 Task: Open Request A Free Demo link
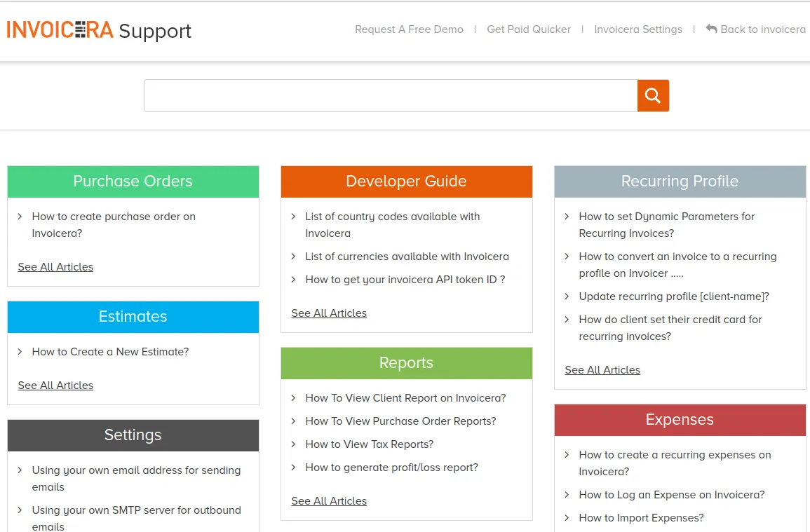[409, 29]
